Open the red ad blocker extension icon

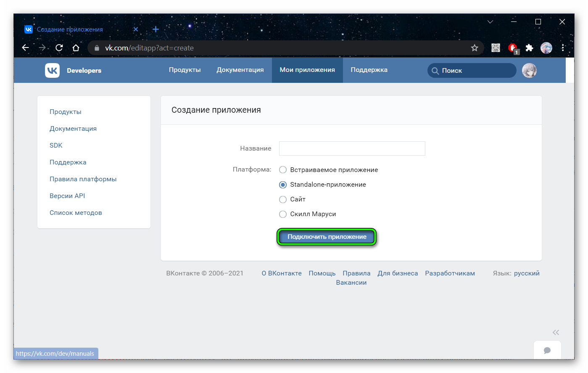(513, 48)
